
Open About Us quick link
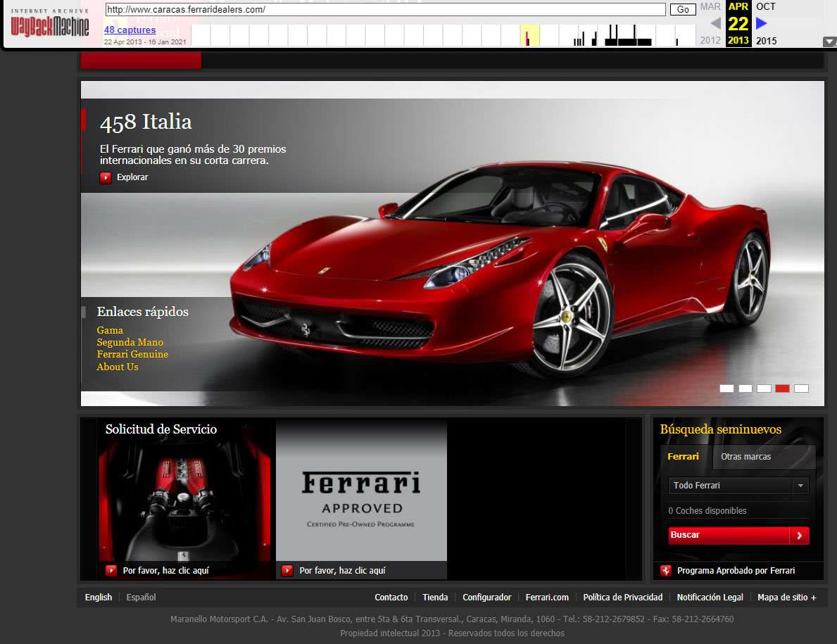point(118,367)
